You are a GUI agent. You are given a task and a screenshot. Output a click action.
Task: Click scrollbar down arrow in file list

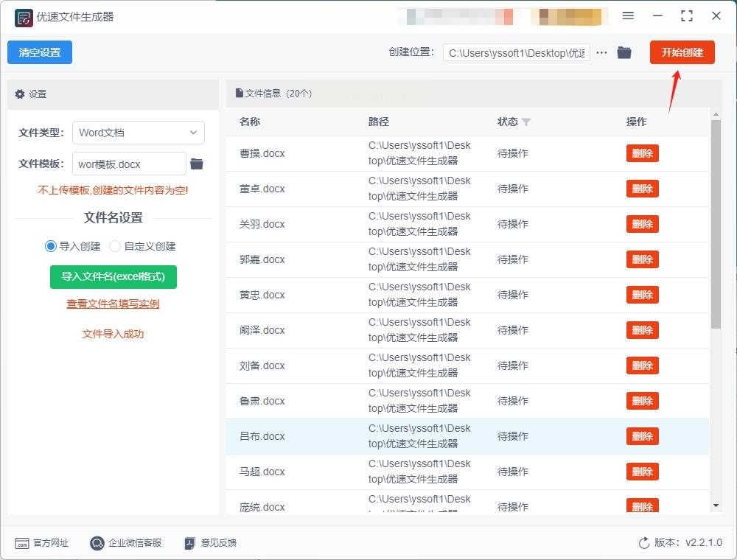[716, 505]
